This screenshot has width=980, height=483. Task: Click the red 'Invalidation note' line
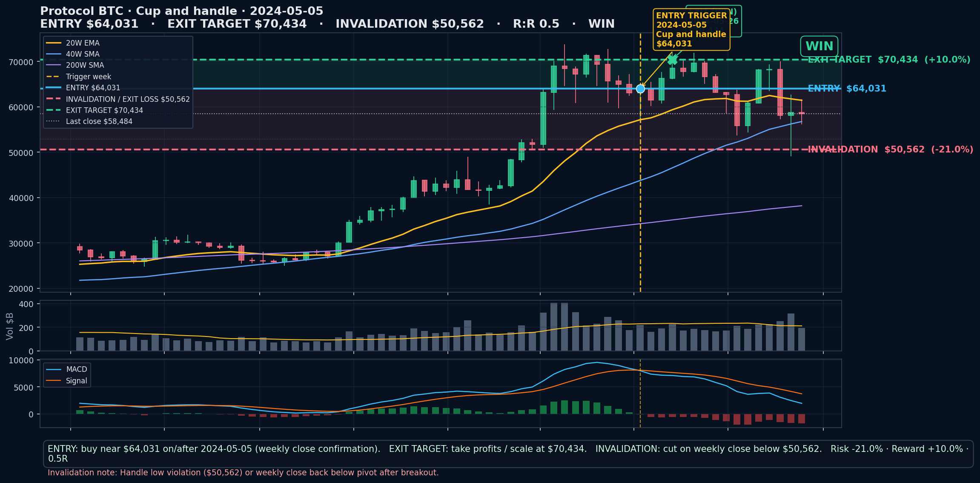(243, 472)
